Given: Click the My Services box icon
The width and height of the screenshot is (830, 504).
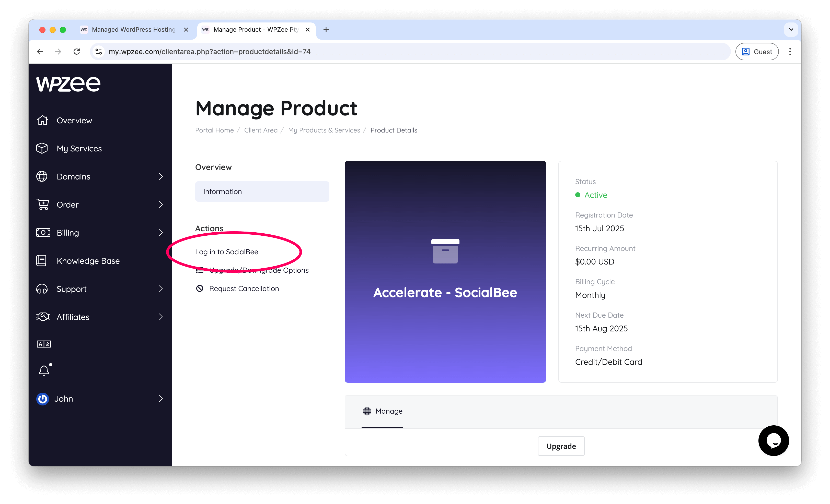Looking at the screenshot, I should pyautogui.click(x=42, y=148).
